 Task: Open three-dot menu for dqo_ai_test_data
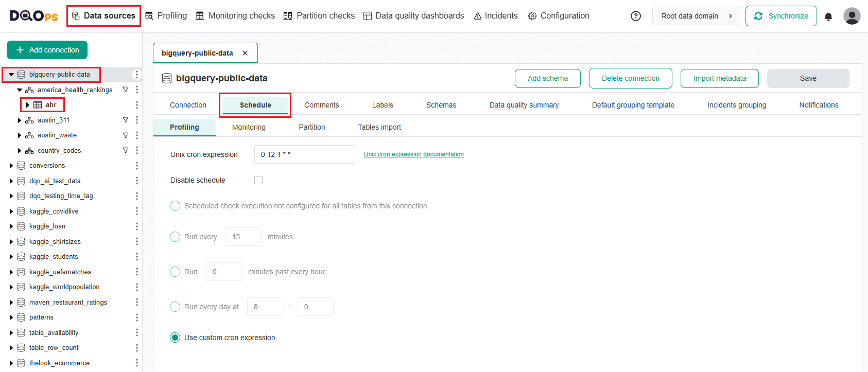(137, 181)
